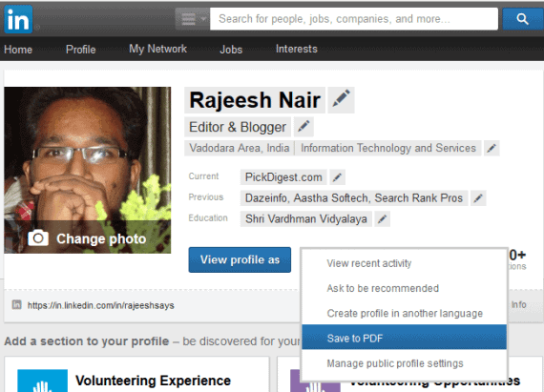Click the blue search magnifier button
This screenshot has width=544, height=392.
(x=522, y=19)
